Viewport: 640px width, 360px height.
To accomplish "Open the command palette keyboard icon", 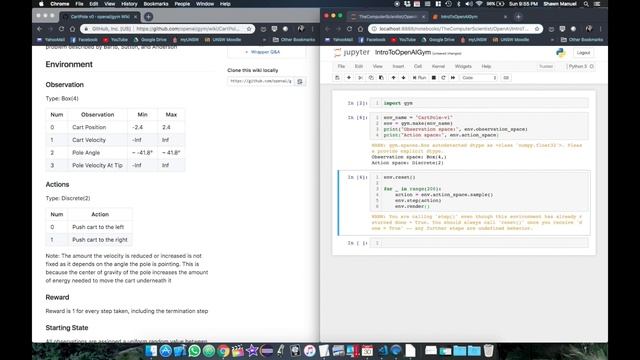I will 506,78.
